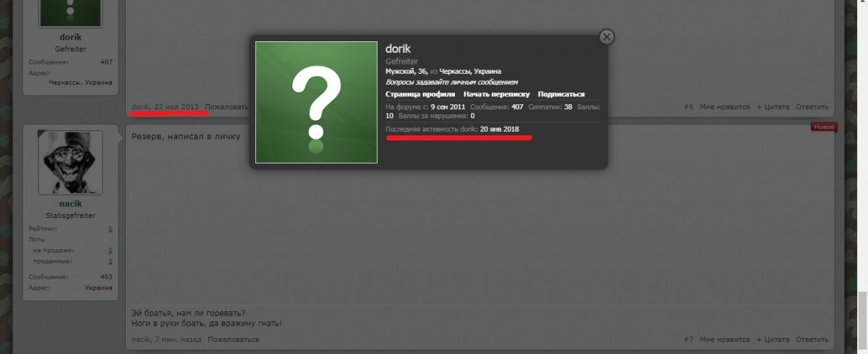The image size is (868, 354).
Task: Click the red 'Новое' badge on nacik's post
Action: point(824,127)
